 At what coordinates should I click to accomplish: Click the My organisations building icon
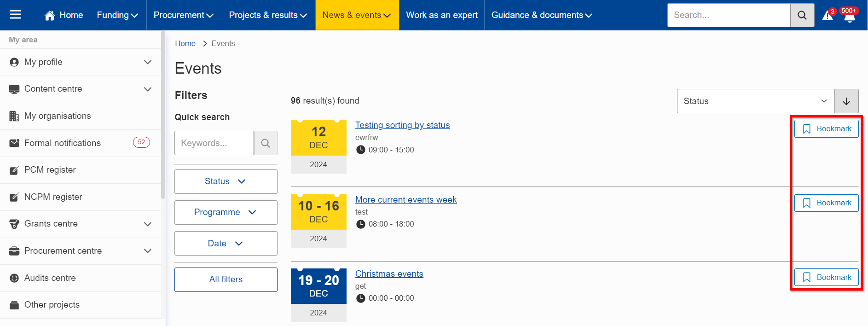(x=14, y=116)
